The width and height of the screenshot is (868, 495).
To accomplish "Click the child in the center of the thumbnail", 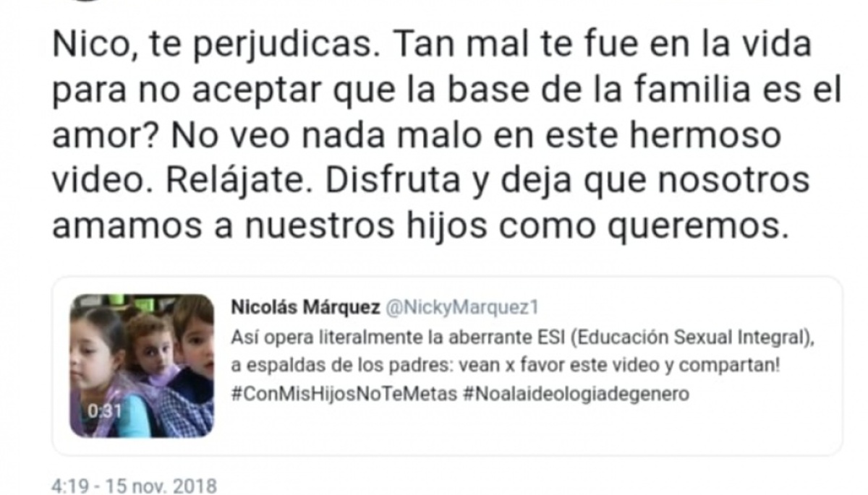I will pos(152,350).
